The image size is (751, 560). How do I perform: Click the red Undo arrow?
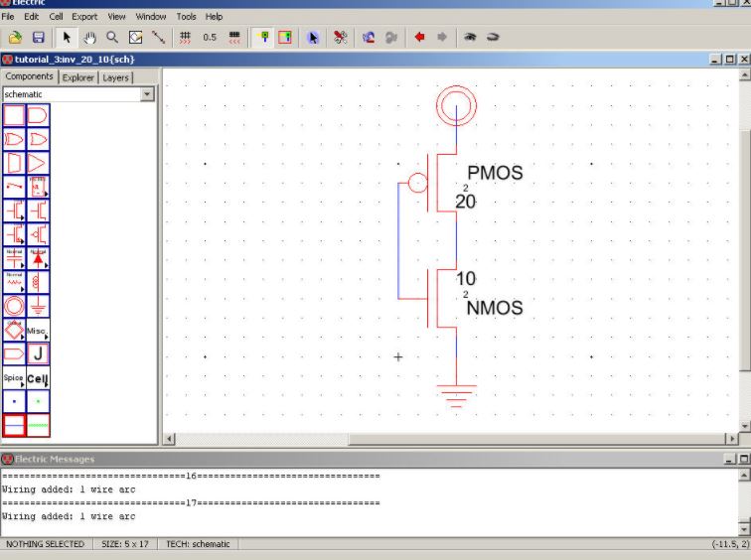pyautogui.click(x=419, y=37)
